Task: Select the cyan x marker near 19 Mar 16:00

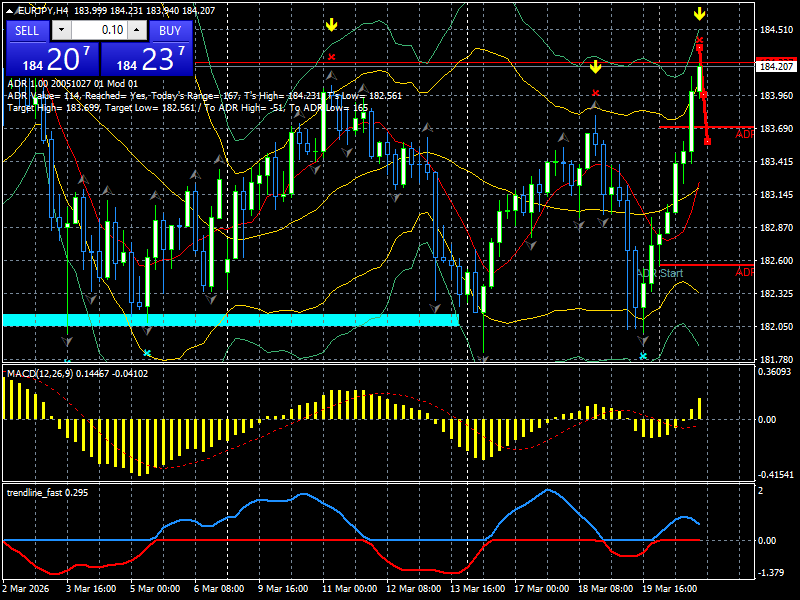Action: click(643, 356)
